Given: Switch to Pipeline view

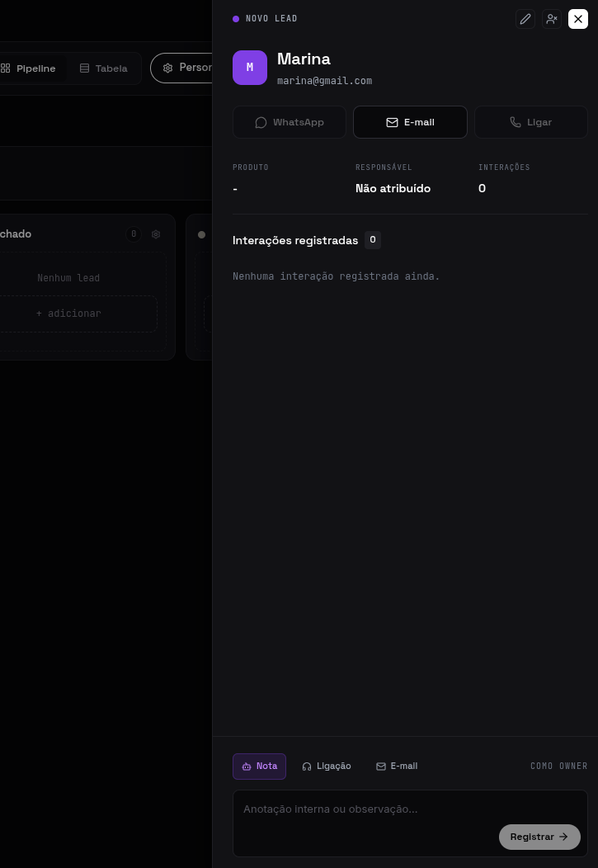Looking at the screenshot, I should click(x=29, y=68).
